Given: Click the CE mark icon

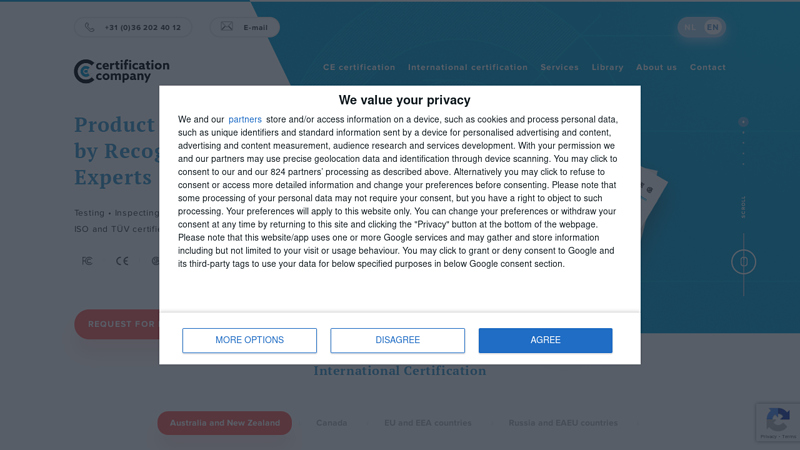Looking at the screenshot, I should point(122,261).
